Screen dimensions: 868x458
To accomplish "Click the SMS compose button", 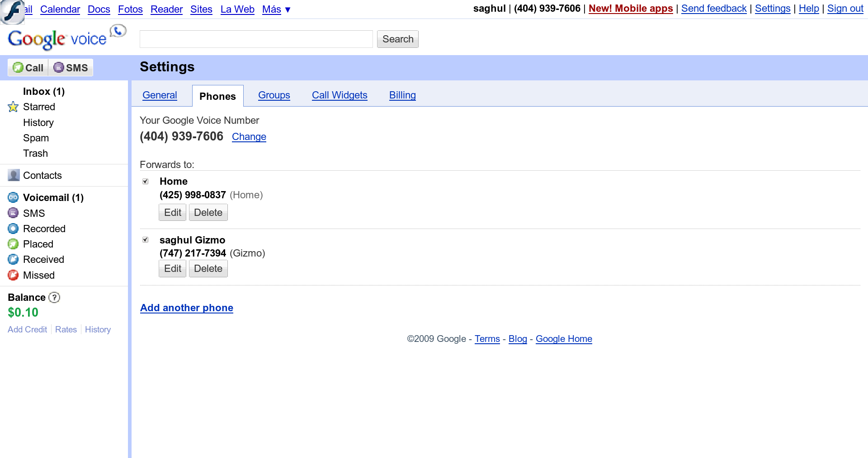I will pyautogui.click(x=71, y=68).
